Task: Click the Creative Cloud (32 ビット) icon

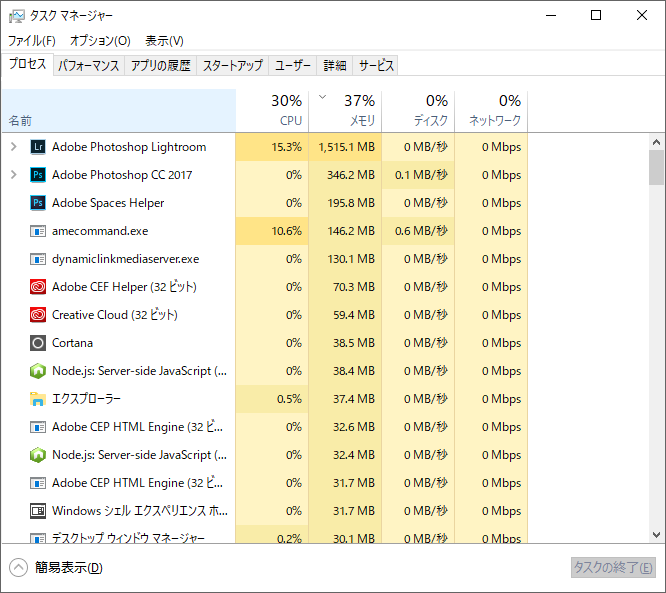Action: (x=38, y=315)
